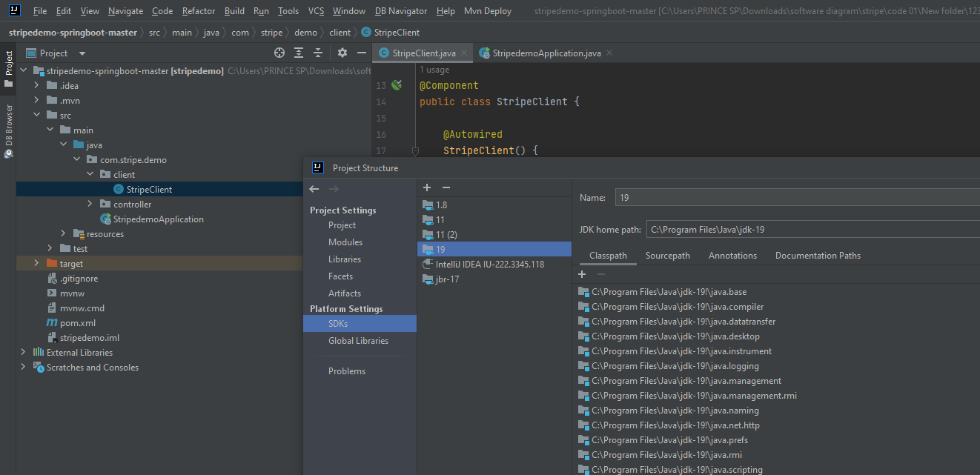Click the Spring bean gutter icon at line 13
The height and width of the screenshot is (475, 980).
397,85
